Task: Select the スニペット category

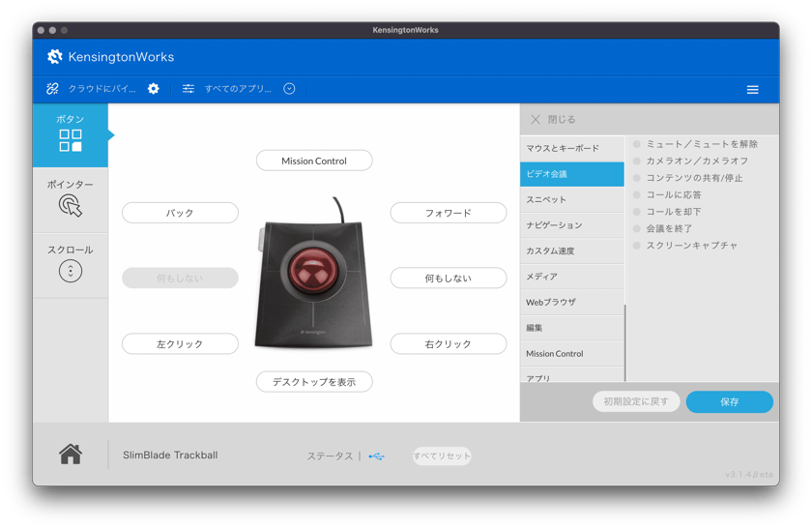Action: pos(572,199)
